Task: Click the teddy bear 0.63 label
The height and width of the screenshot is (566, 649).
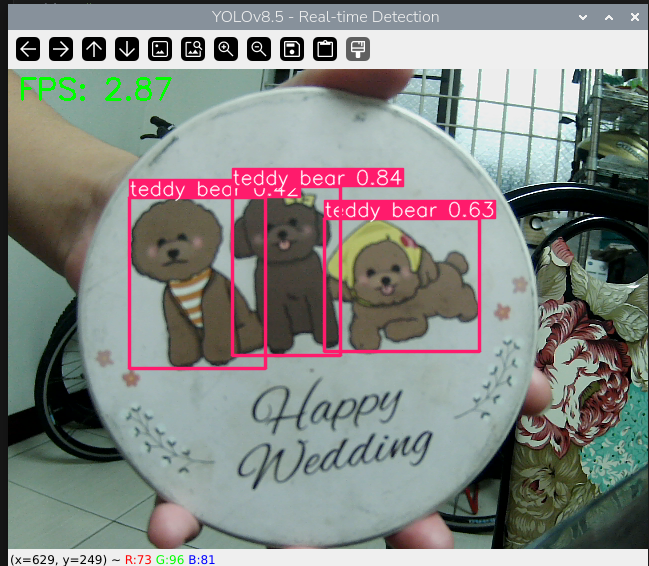Action: (410, 210)
